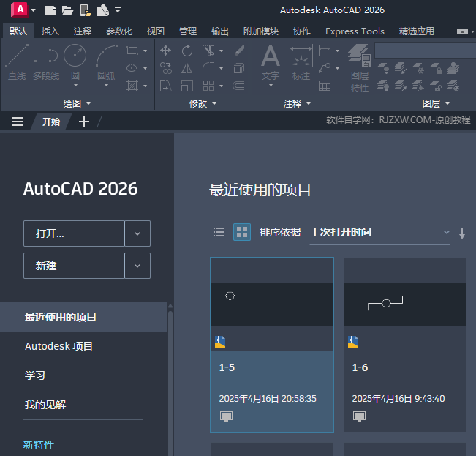Select the Mirror tool
Viewport: 476px width, 456px height.
(x=187, y=68)
